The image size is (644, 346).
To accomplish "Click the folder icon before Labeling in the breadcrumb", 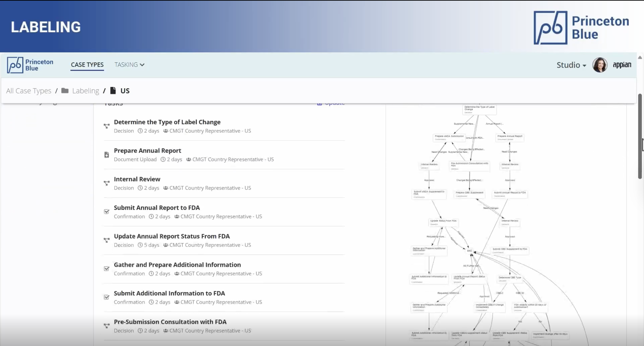I will pos(65,91).
